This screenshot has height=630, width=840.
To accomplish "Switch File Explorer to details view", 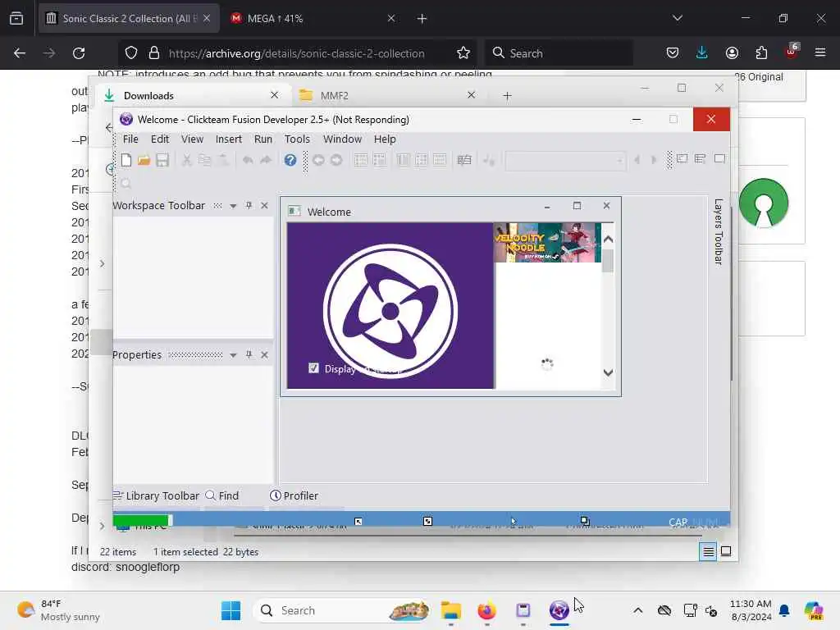I will (x=708, y=551).
